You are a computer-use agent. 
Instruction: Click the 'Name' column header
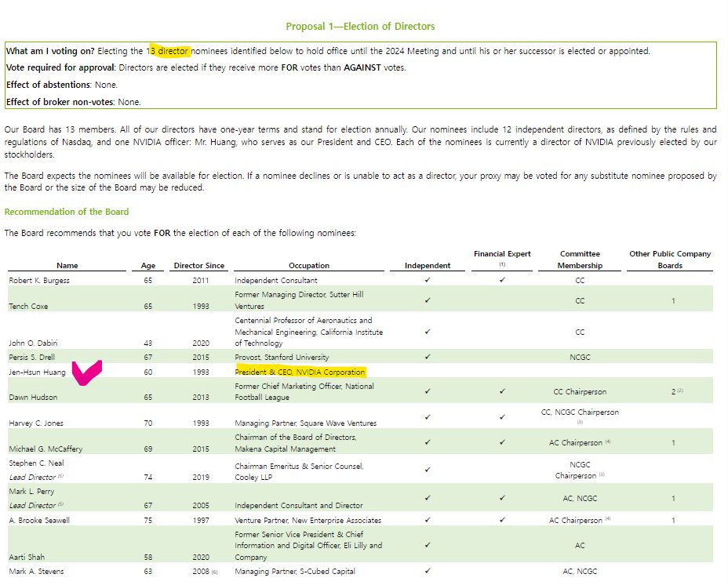(67, 266)
